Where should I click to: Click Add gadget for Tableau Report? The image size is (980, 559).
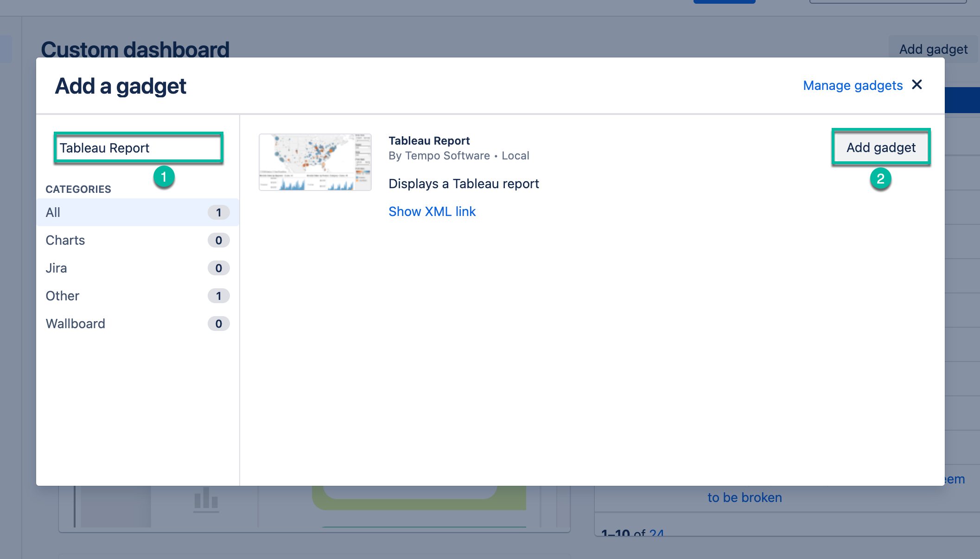(880, 148)
